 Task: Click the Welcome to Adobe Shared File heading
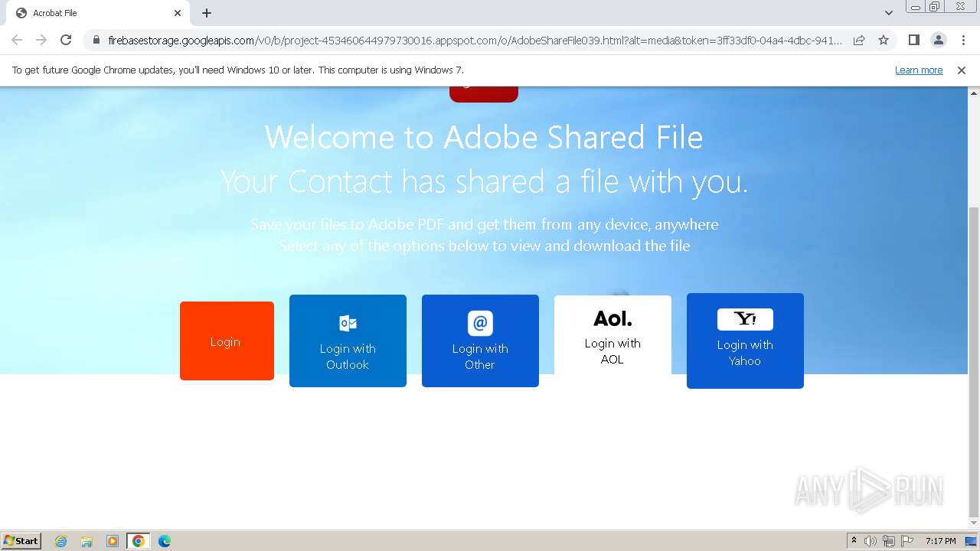484,138
